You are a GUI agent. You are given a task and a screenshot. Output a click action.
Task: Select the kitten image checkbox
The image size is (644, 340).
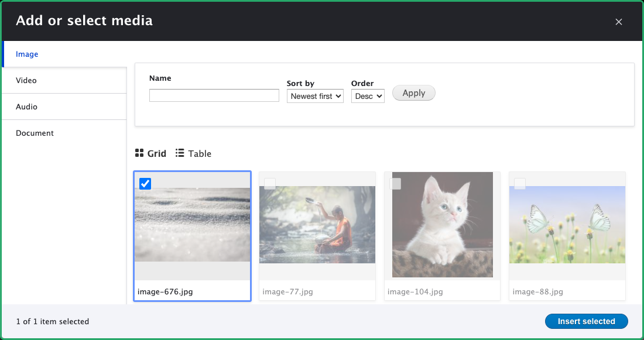coord(396,184)
